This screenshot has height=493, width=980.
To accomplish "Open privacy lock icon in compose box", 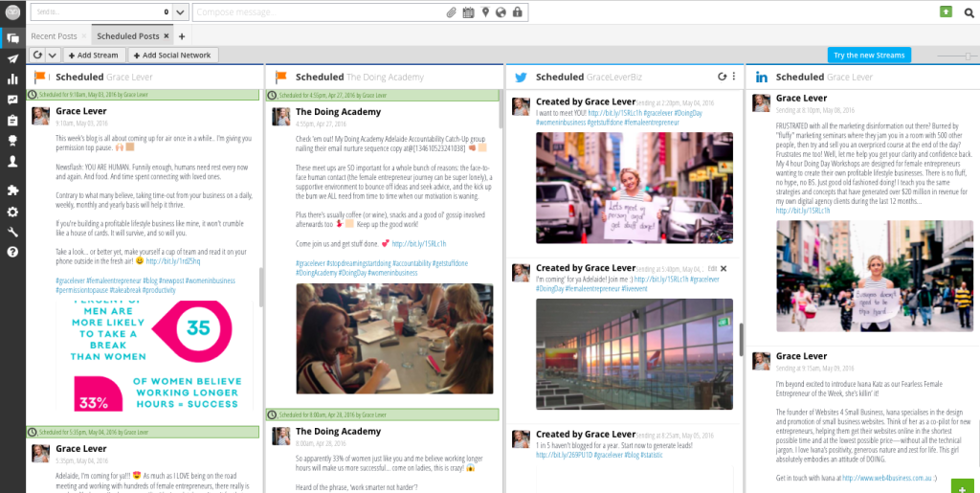I will (x=517, y=12).
